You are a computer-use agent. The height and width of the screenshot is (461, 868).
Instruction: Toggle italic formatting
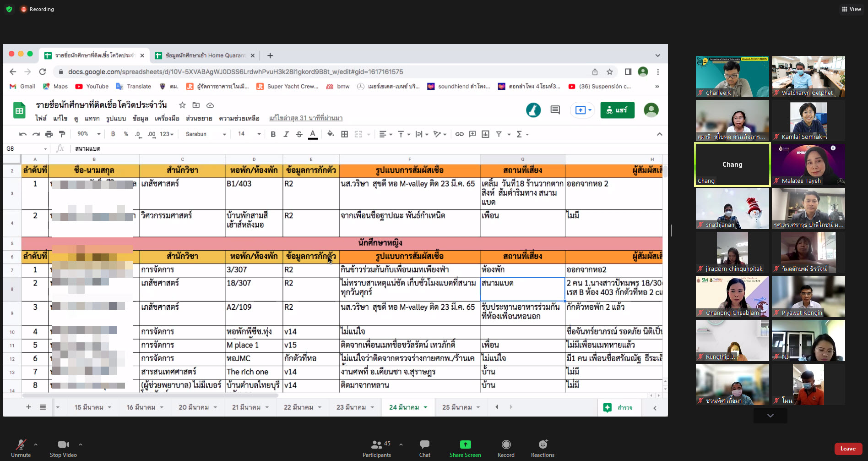point(286,134)
